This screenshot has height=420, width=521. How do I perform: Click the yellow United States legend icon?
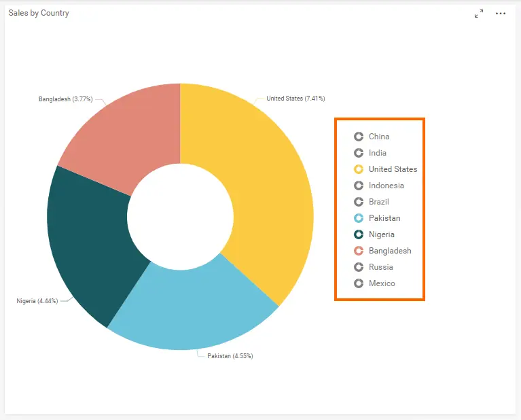(359, 169)
